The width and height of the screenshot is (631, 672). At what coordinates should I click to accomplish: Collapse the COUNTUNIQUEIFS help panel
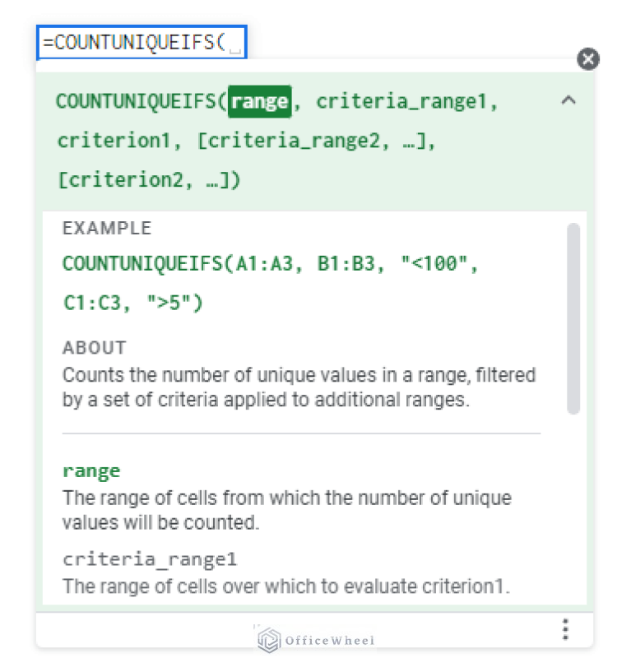pos(568,100)
